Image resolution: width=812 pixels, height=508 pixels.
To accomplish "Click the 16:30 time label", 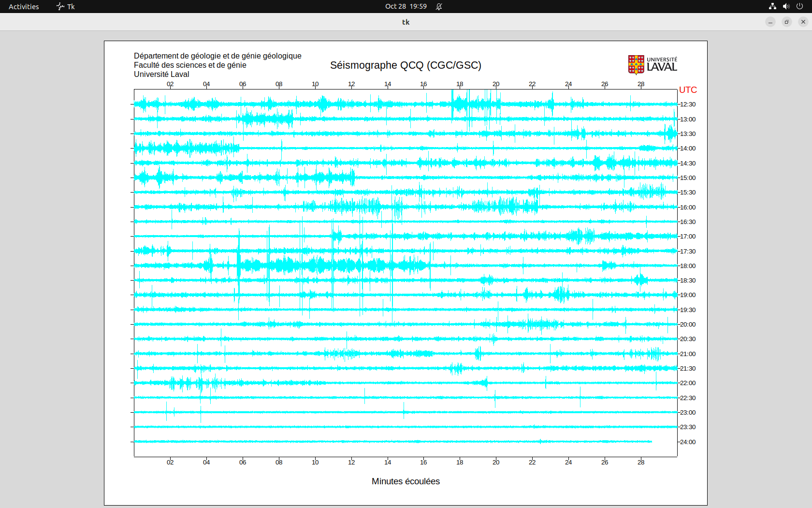I will click(x=688, y=222).
